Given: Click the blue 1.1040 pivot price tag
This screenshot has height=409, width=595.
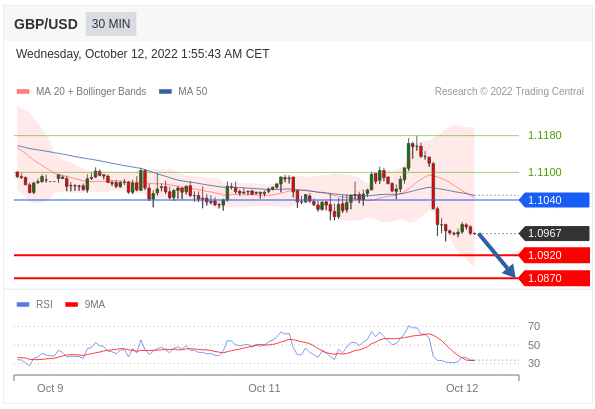Looking at the screenshot, I should (x=554, y=200).
